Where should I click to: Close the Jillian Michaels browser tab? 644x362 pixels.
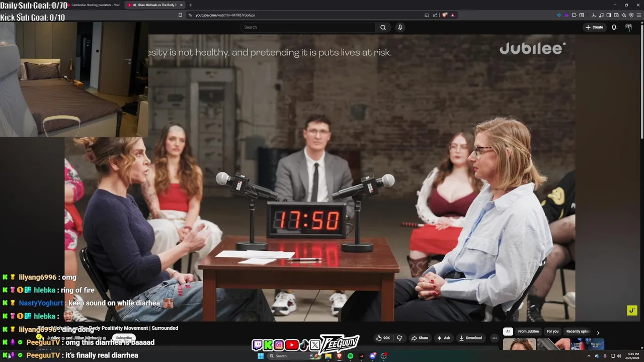point(181,5)
